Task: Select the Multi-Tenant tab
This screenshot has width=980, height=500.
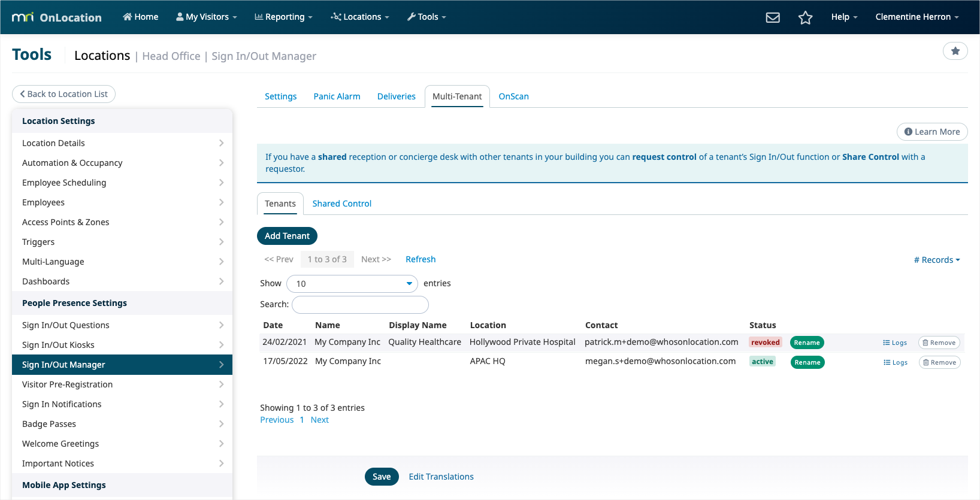Action: coord(457,96)
